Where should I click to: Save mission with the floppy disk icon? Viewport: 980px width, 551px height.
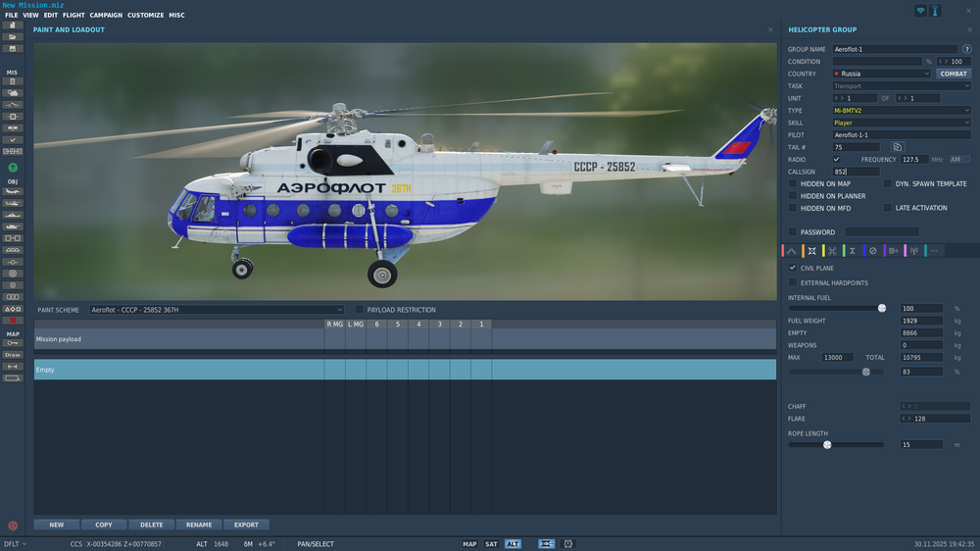[x=13, y=49]
